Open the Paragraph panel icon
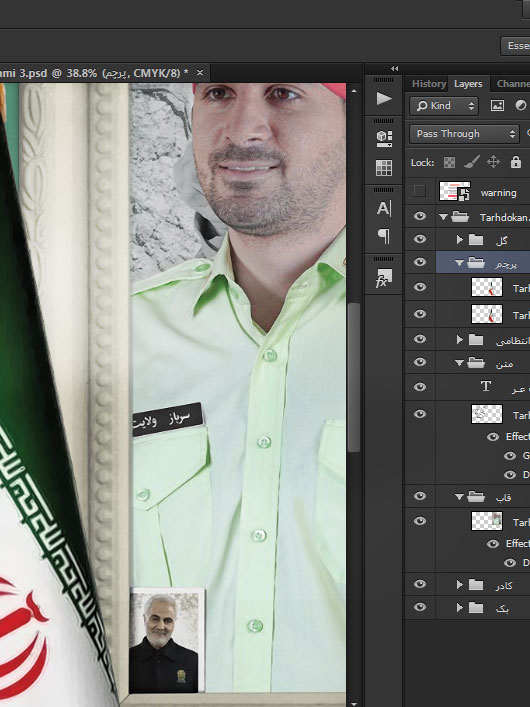Image resolution: width=530 pixels, height=707 pixels. (384, 236)
